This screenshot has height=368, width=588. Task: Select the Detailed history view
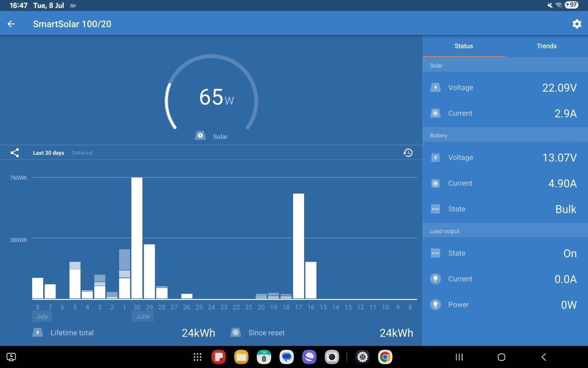pos(82,153)
